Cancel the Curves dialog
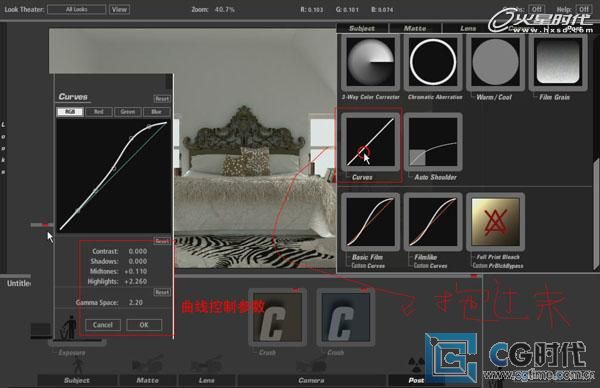The image size is (600, 388). pos(103,325)
